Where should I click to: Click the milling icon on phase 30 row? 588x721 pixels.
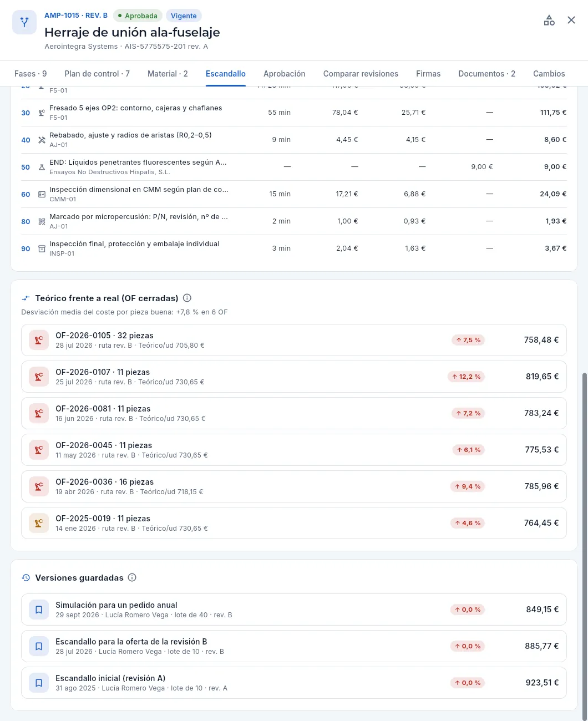pyautogui.click(x=42, y=113)
